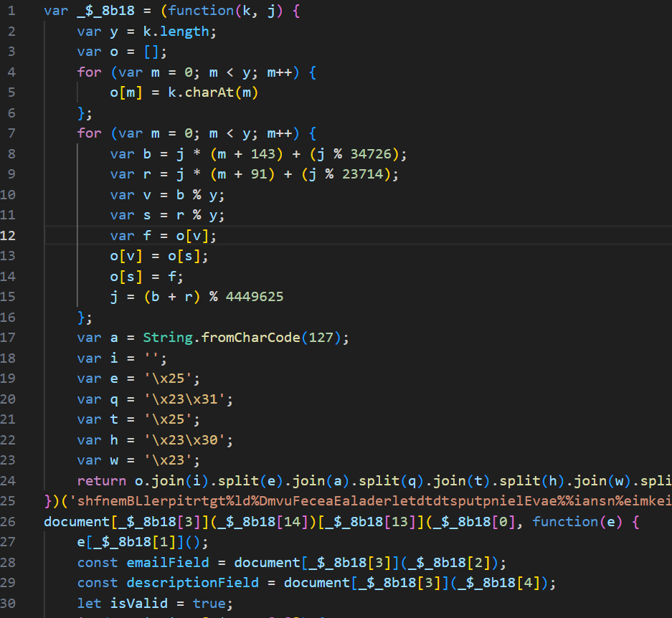Click the empty string literal on line 18
672x618 pixels.
pos(151,358)
